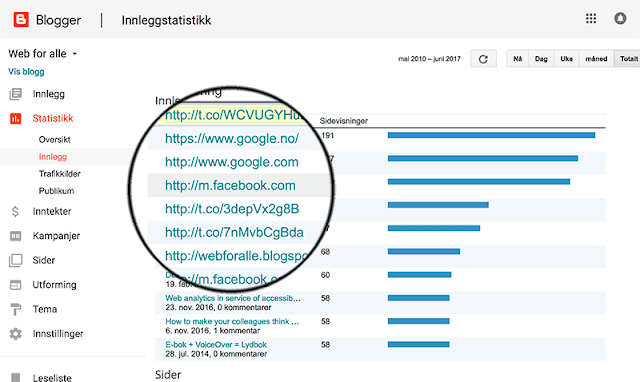Screen dimensions: 640x382
Task: Open the Vis blogg link
Action: tap(26, 72)
